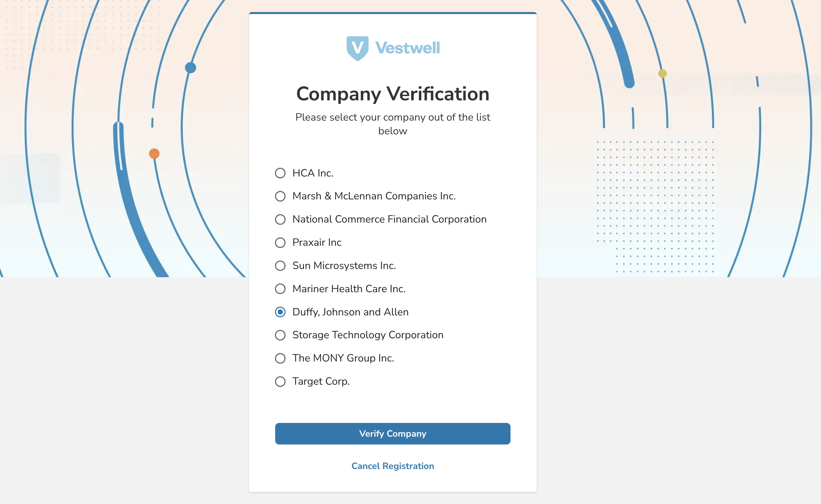Click The MONY Group Inc. label text
Viewport: 821px width, 504px height.
(343, 358)
